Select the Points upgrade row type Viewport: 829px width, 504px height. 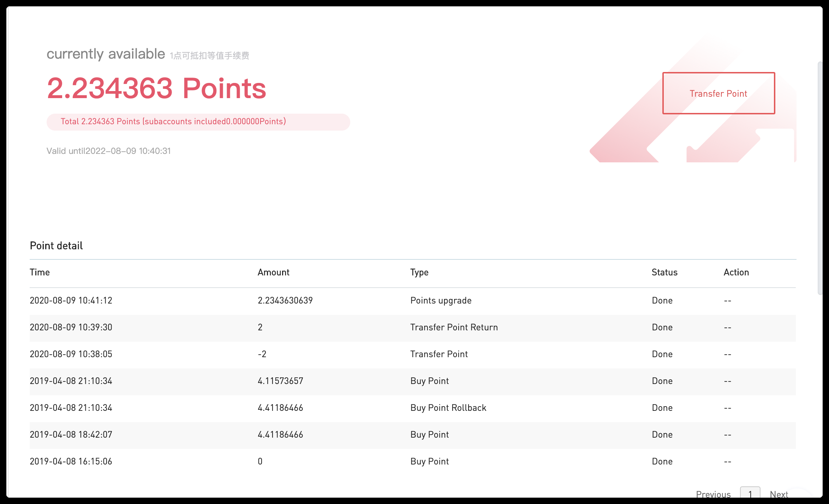coord(441,300)
